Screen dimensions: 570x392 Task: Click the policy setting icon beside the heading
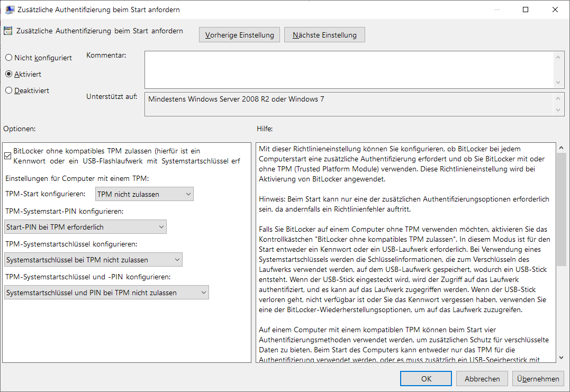click(x=8, y=31)
